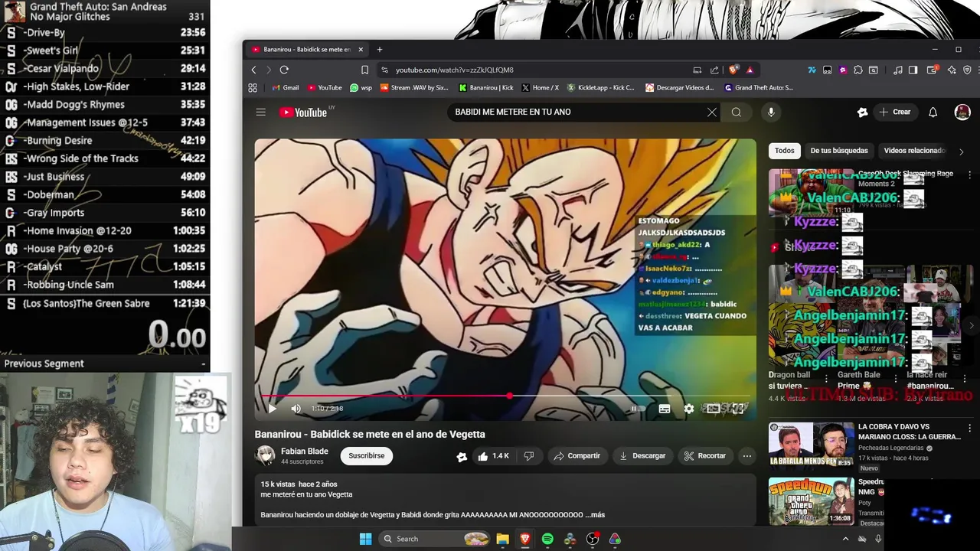Click the address bar URL
980x551 pixels.
454,70
